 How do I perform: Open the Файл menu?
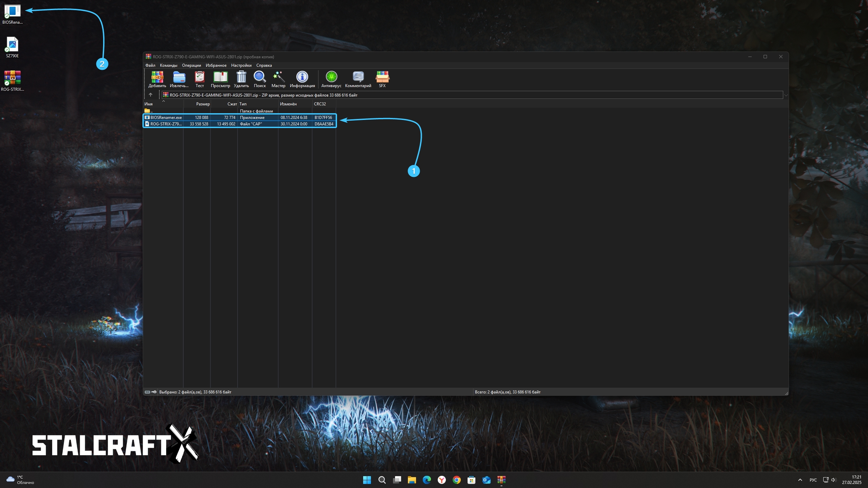[150, 65]
